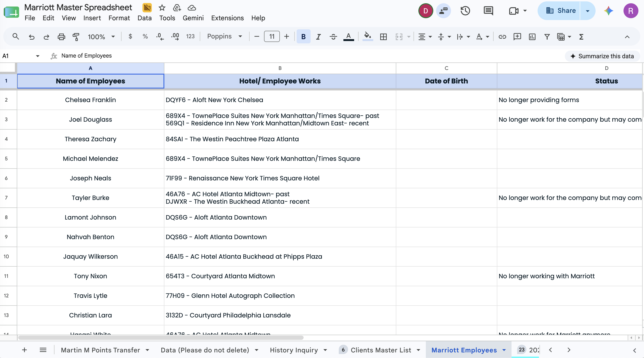644x358 pixels.
Task: Click Summarize this data button
Action: coord(602,56)
